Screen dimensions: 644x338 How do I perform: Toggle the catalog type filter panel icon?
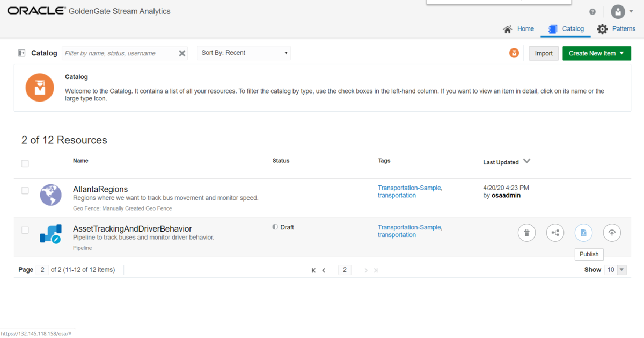point(21,53)
